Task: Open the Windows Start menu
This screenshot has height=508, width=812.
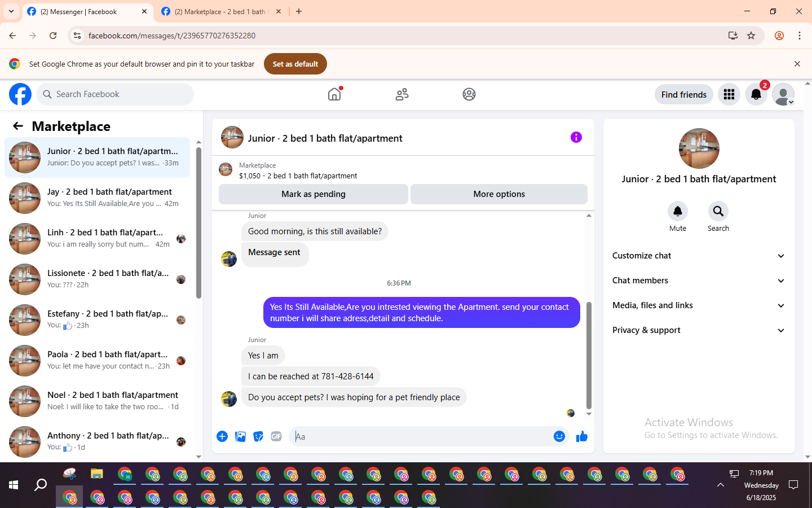Action: tap(14, 485)
